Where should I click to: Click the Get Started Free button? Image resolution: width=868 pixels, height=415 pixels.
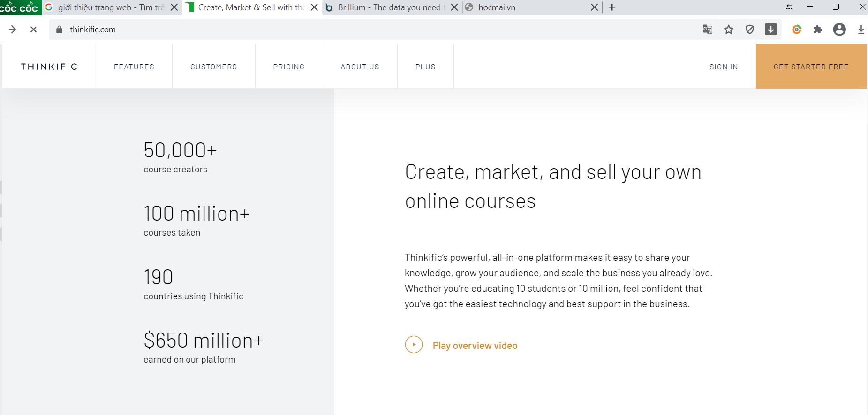tap(811, 67)
